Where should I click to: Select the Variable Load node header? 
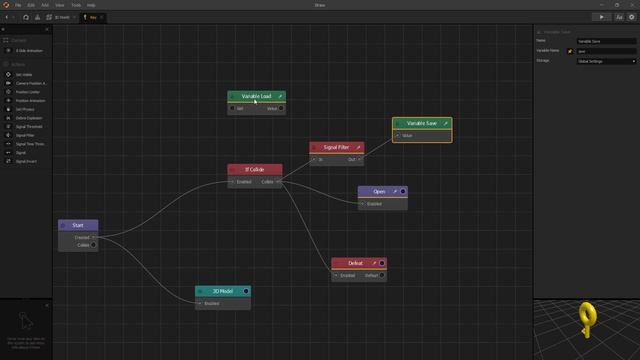[256, 96]
